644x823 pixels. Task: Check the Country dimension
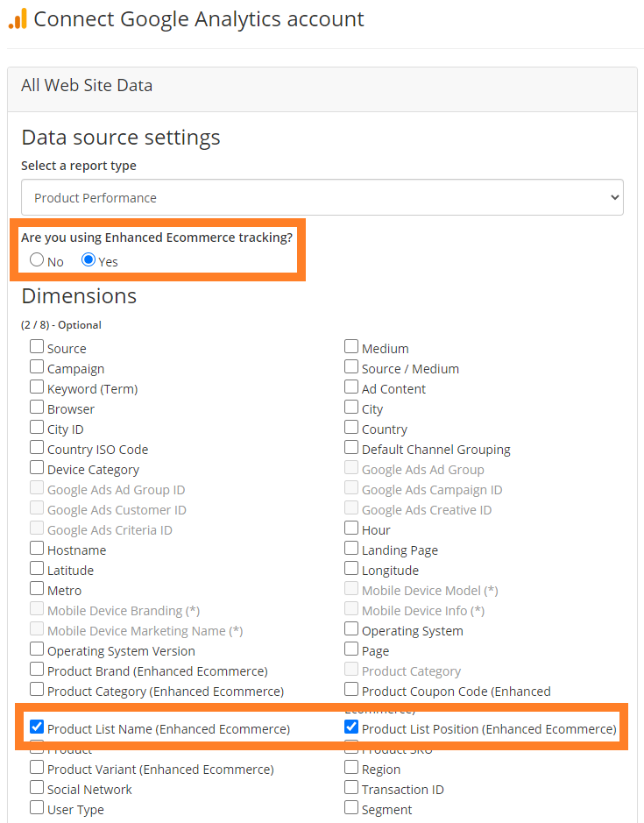pos(351,427)
